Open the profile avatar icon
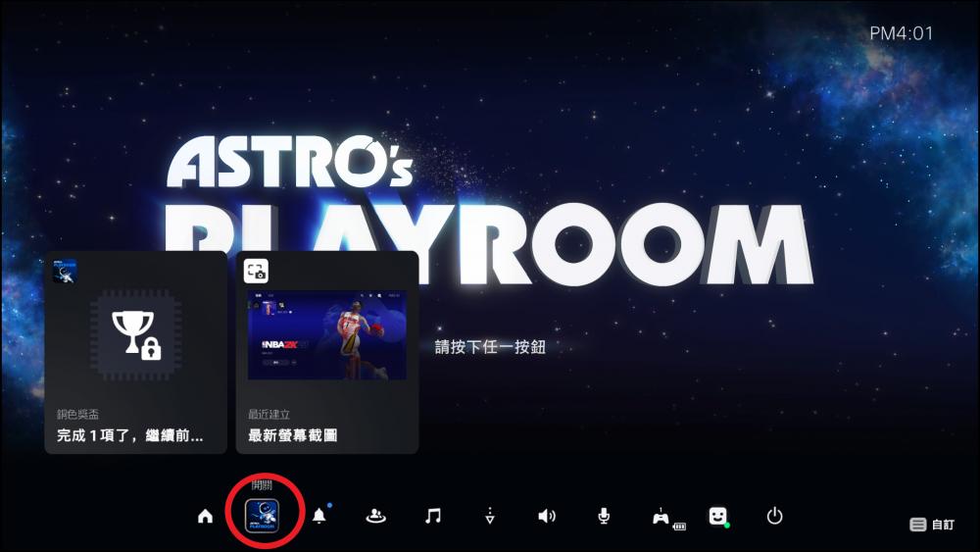 coord(718,516)
